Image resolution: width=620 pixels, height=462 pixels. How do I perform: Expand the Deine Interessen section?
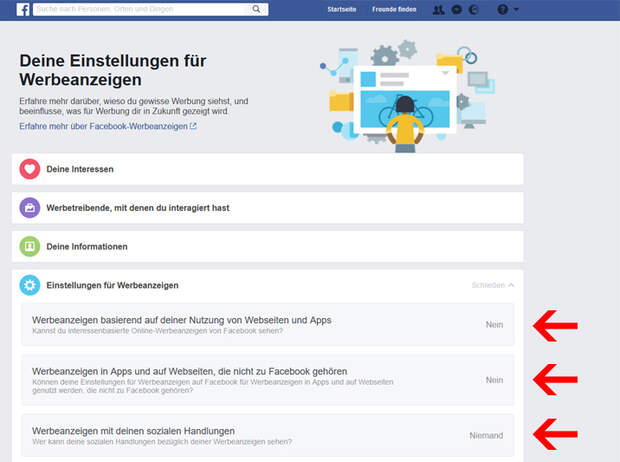point(268,169)
